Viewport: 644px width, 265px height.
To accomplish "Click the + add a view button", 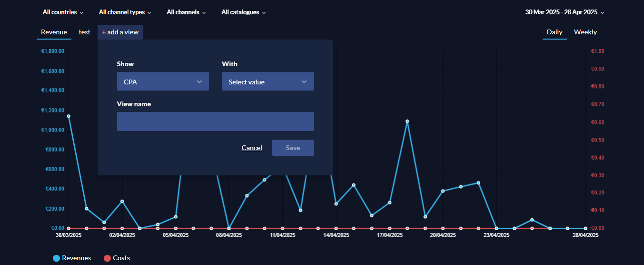I will pyautogui.click(x=120, y=32).
